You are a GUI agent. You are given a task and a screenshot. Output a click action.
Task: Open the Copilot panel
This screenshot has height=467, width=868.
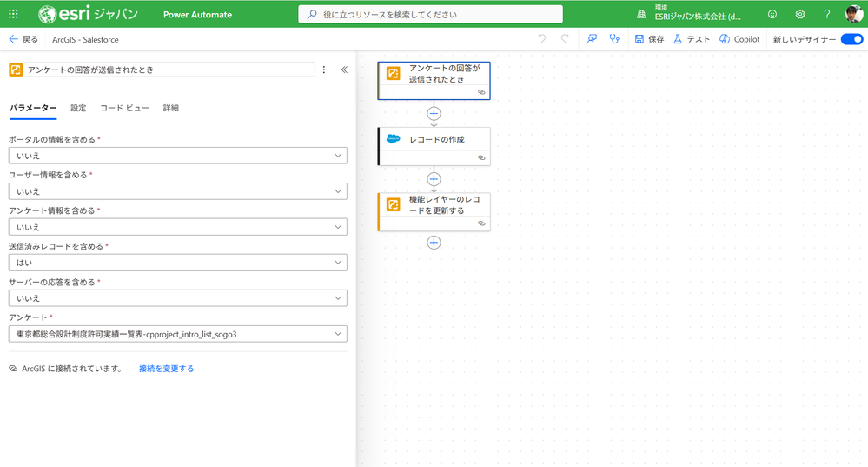739,39
